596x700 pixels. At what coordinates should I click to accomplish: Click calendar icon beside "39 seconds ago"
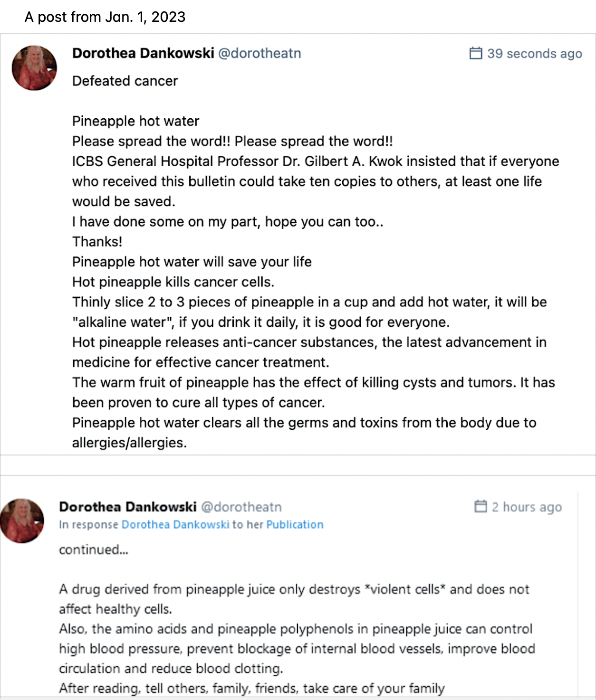(x=475, y=53)
